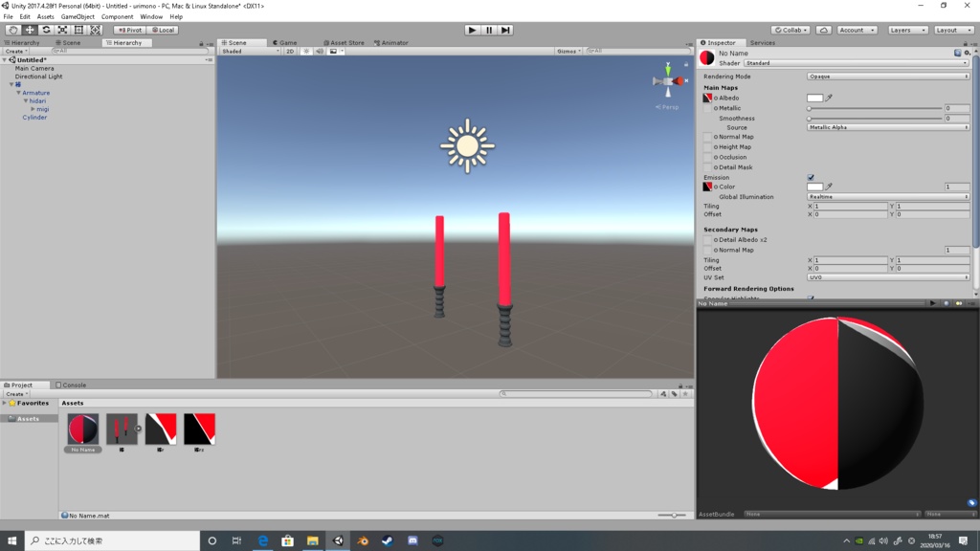Toggle scene audio speaker icon
This screenshot has height=551, width=980.
(320, 52)
